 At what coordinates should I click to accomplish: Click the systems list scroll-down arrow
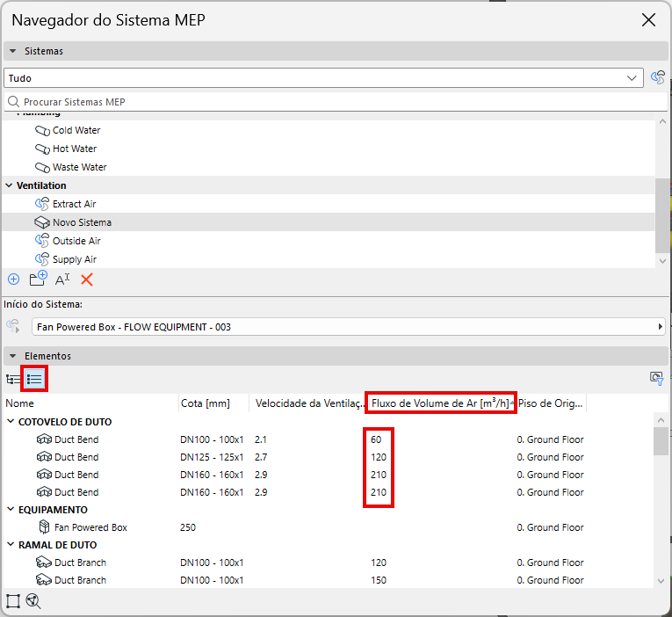click(x=662, y=261)
